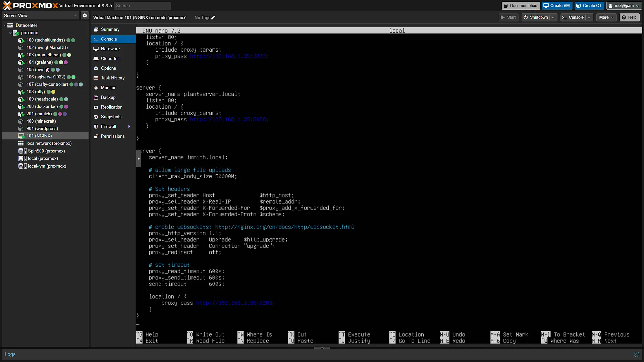The image size is (644, 362).
Task: Click the Help button
Action: click(x=630, y=17)
